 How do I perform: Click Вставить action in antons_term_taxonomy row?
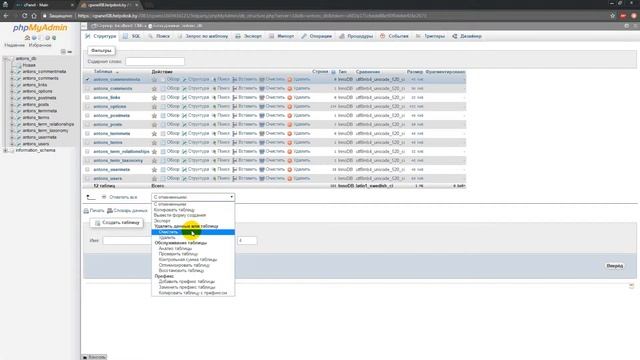point(244,160)
